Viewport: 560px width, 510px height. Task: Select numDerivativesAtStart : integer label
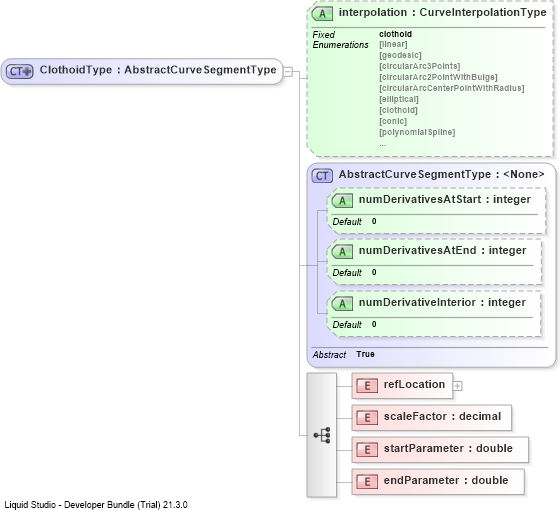click(x=445, y=199)
